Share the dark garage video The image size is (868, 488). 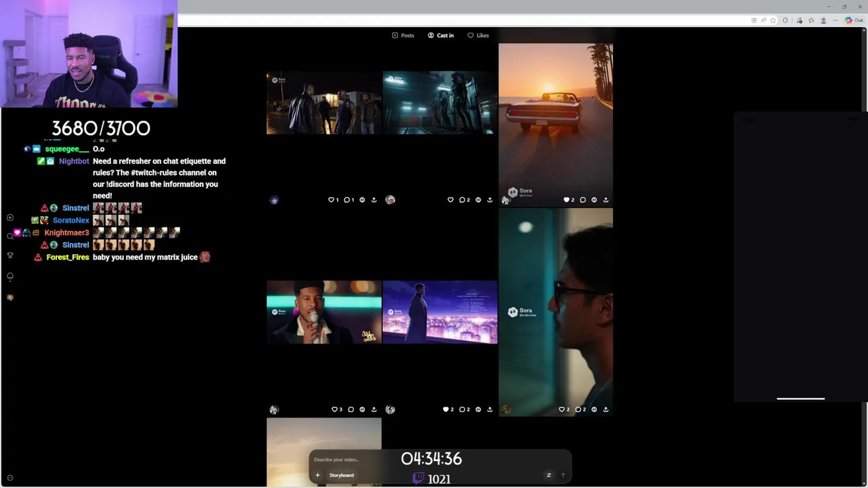click(x=490, y=200)
